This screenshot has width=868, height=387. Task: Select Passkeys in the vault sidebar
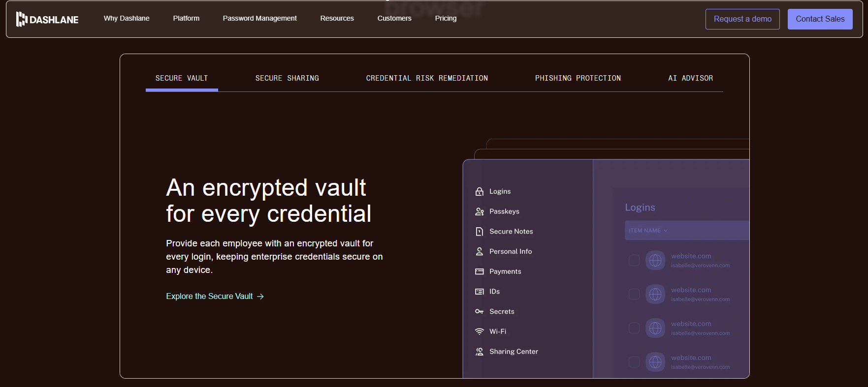tap(504, 211)
